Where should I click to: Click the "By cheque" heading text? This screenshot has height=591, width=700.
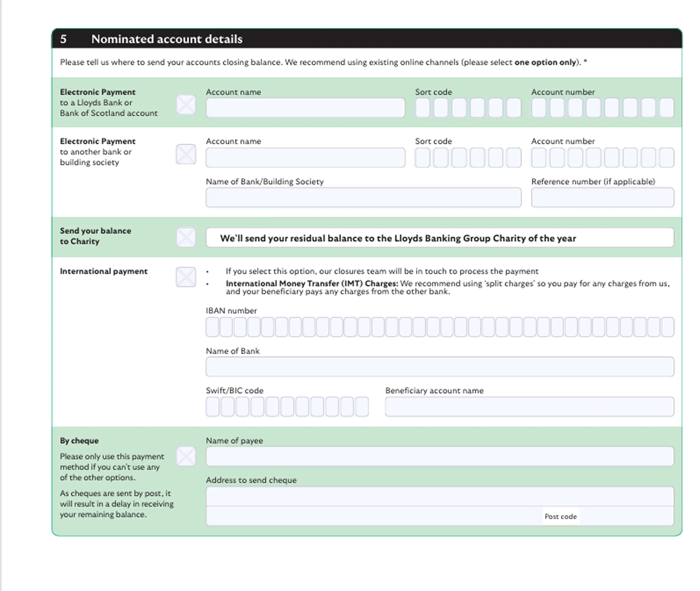click(79, 441)
